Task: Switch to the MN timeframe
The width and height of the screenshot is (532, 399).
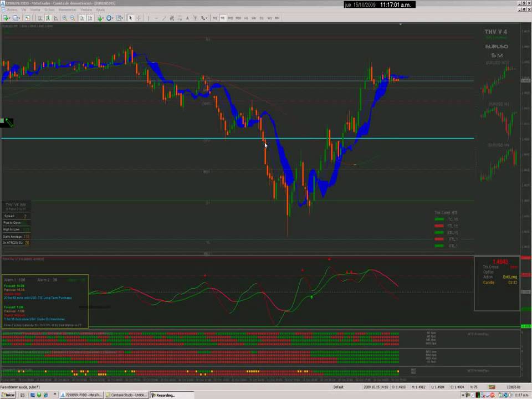Action: pos(277,18)
